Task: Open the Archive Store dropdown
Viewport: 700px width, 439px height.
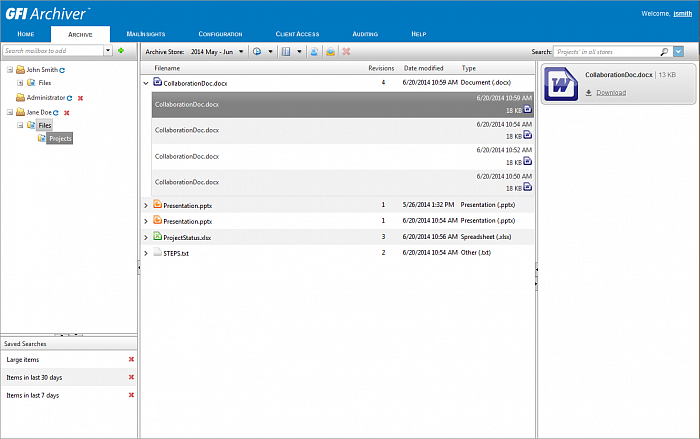Action: coord(241,50)
